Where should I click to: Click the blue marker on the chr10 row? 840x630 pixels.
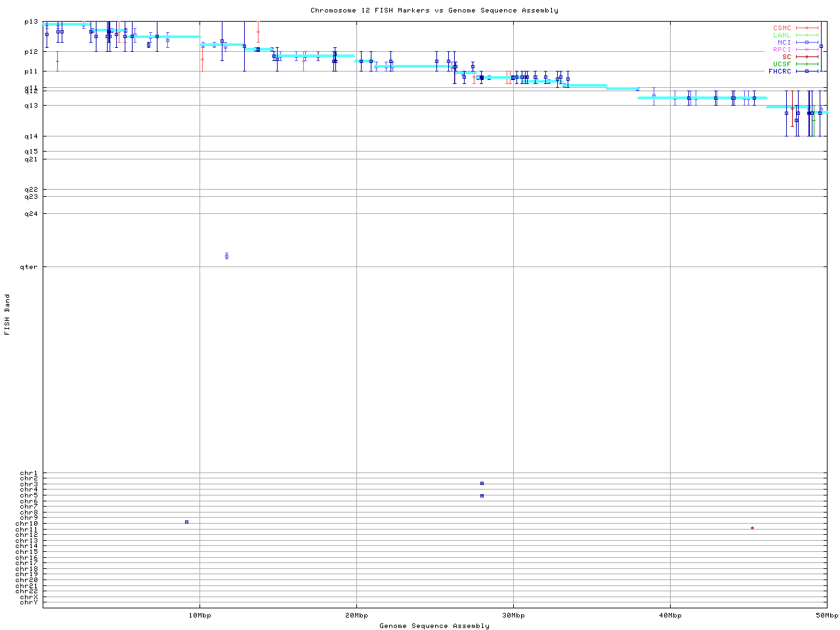point(186,522)
